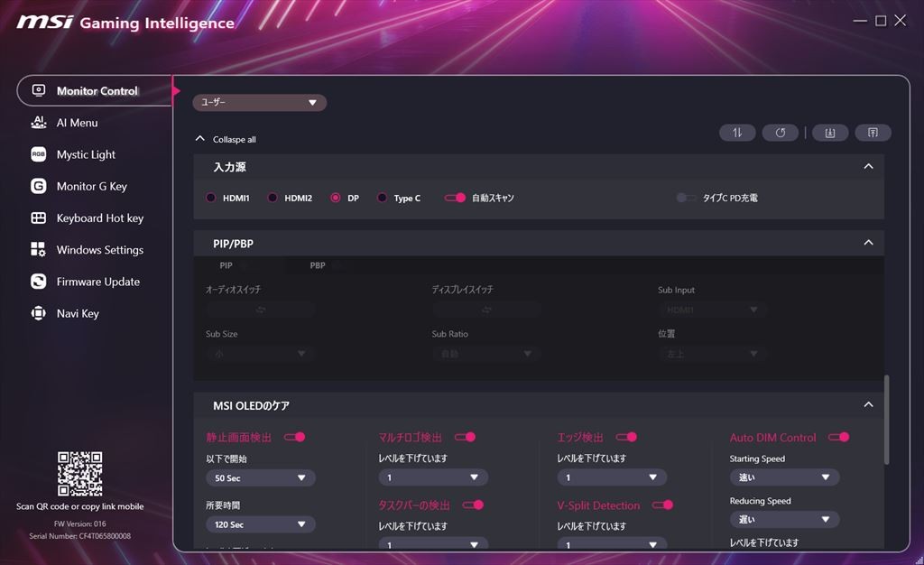Minimize the Gaming Intelligence window
The height and width of the screenshot is (565, 924).
pyautogui.click(x=860, y=21)
